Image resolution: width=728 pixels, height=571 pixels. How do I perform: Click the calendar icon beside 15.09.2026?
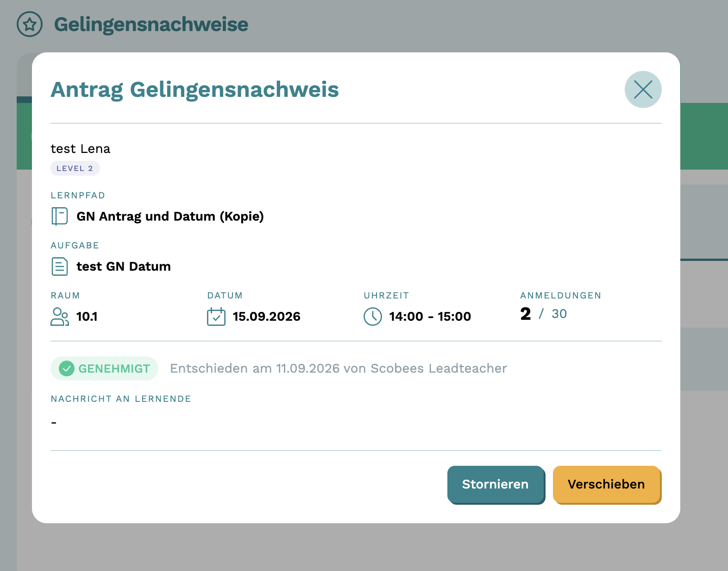pos(216,317)
